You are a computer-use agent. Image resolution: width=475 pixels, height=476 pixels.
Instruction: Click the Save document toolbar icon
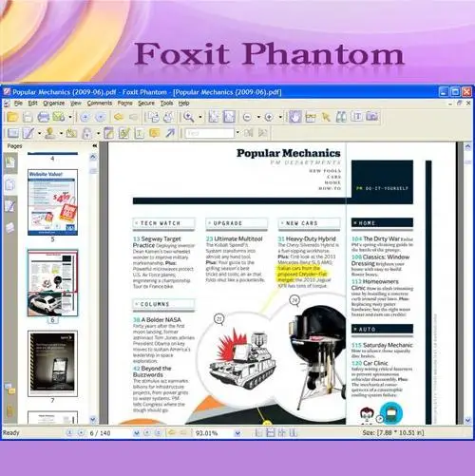click(x=28, y=117)
